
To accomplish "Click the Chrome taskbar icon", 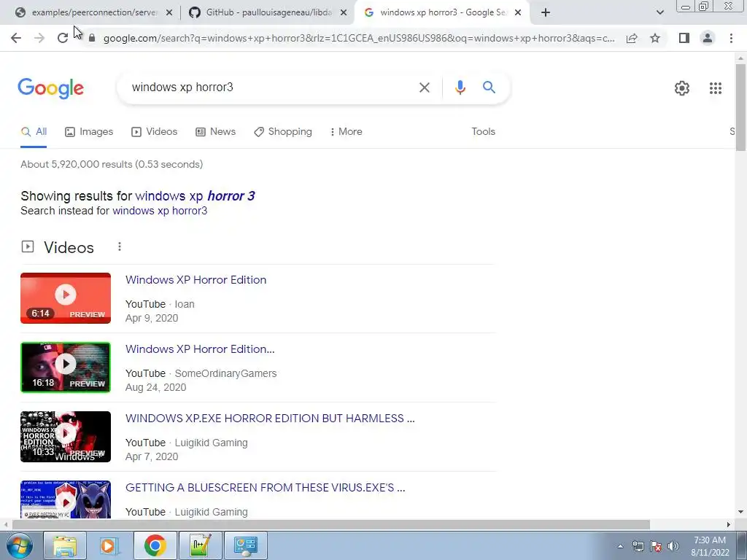I will [x=155, y=545].
